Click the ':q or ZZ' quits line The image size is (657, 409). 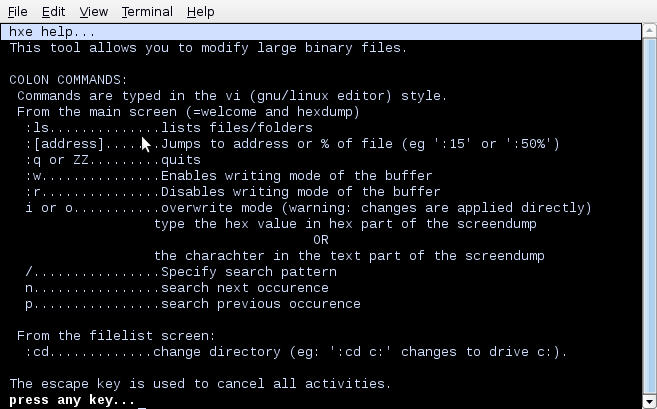point(113,160)
